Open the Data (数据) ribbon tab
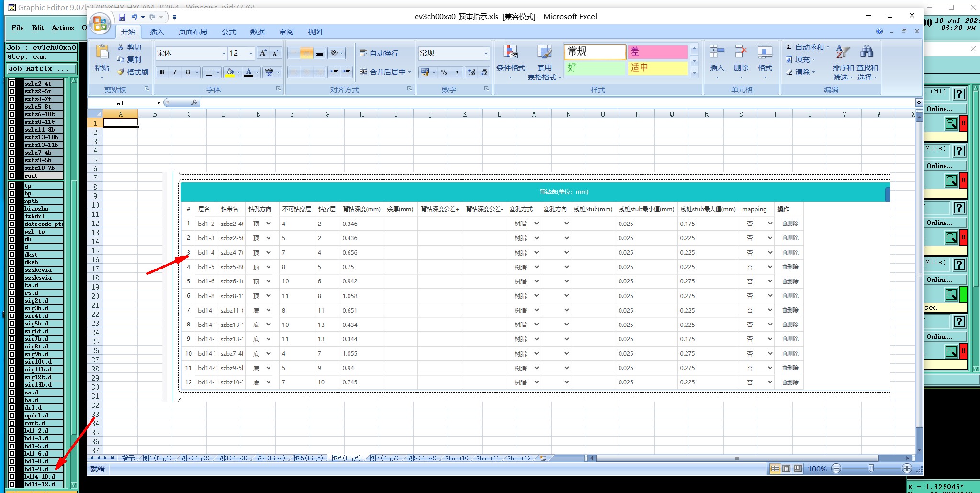Viewport: 980px width, 493px height. (x=257, y=32)
